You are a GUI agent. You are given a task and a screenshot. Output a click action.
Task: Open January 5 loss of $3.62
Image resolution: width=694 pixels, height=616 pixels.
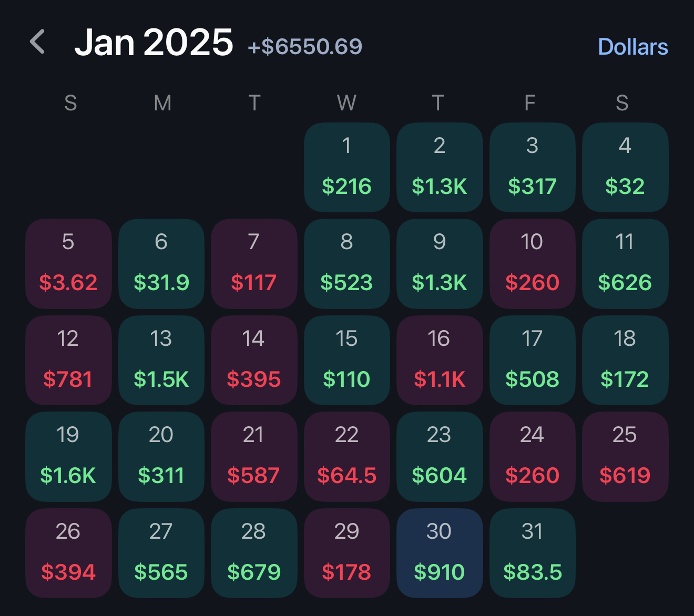point(68,264)
